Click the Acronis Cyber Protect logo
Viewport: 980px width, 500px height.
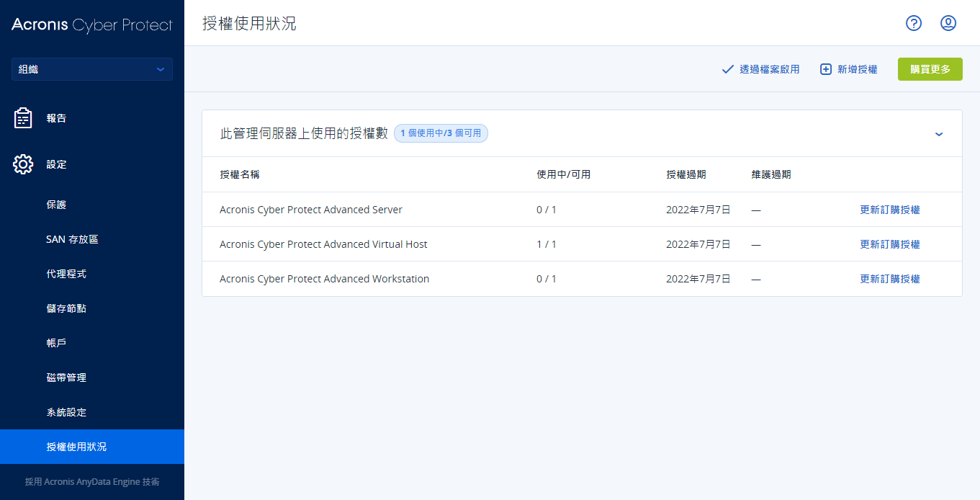click(92, 25)
